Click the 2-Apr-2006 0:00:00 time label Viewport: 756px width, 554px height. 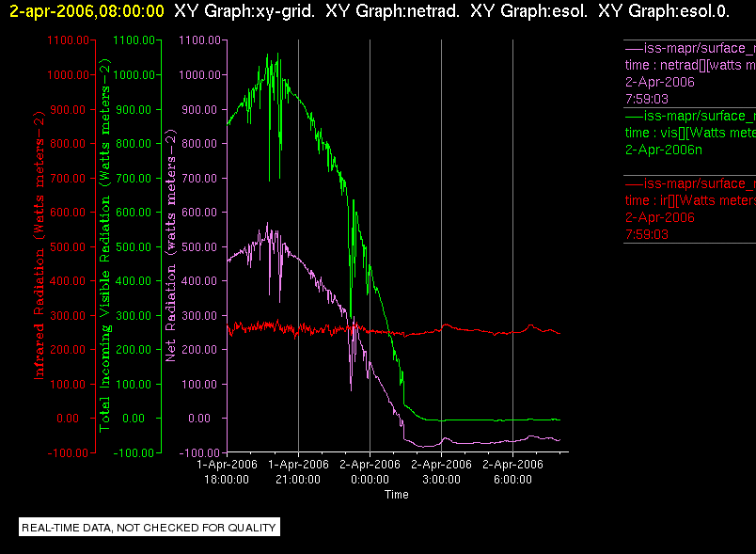coord(370,472)
